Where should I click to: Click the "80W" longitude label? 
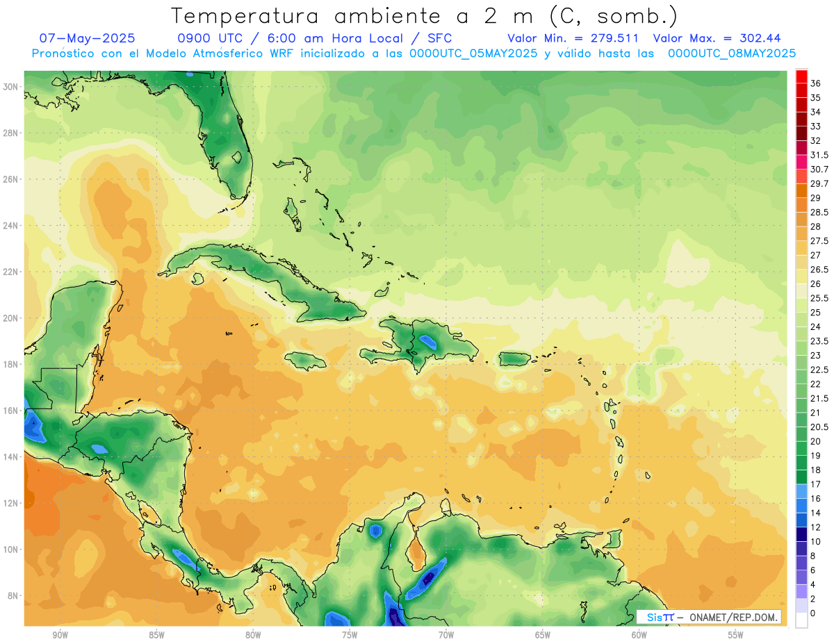253,636
